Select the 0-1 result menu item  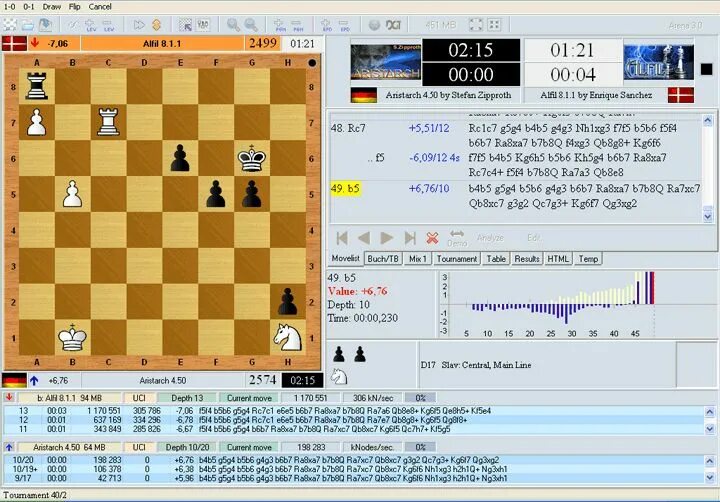(29, 6)
